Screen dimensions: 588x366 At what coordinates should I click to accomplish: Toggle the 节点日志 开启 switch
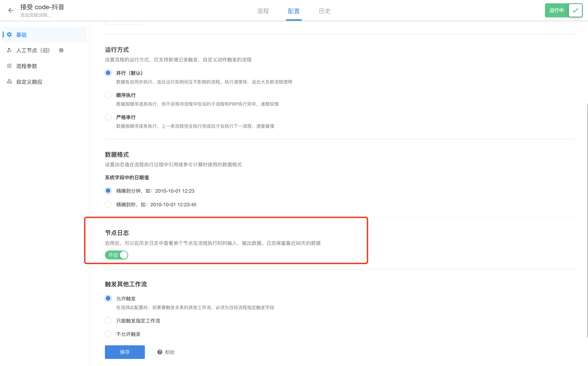(x=116, y=255)
